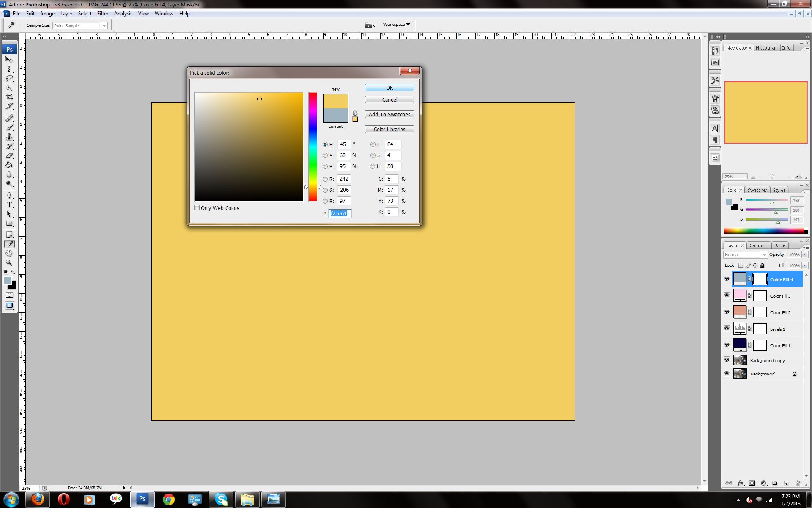This screenshot has height=508, width=812.
Task: Open the Navigator panel options menu
Action: click(806, 50)
